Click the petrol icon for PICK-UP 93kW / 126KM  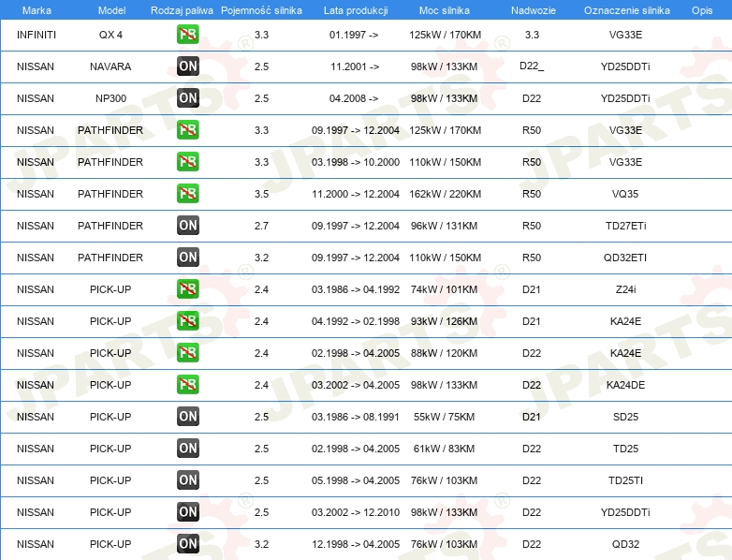187,321
